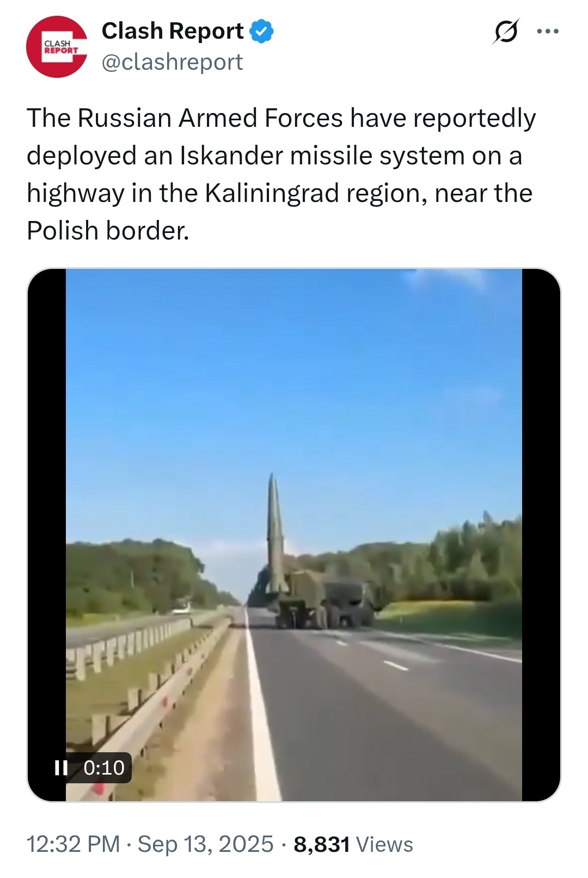Visit the @clashreport handle link
The width and height of the screenshot is (588, 878).
[x=172, y=62]
